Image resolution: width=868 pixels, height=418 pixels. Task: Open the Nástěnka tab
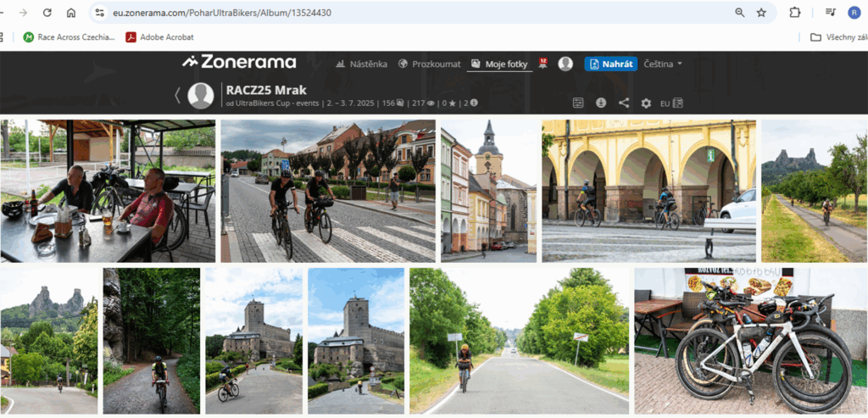[362, 64]
